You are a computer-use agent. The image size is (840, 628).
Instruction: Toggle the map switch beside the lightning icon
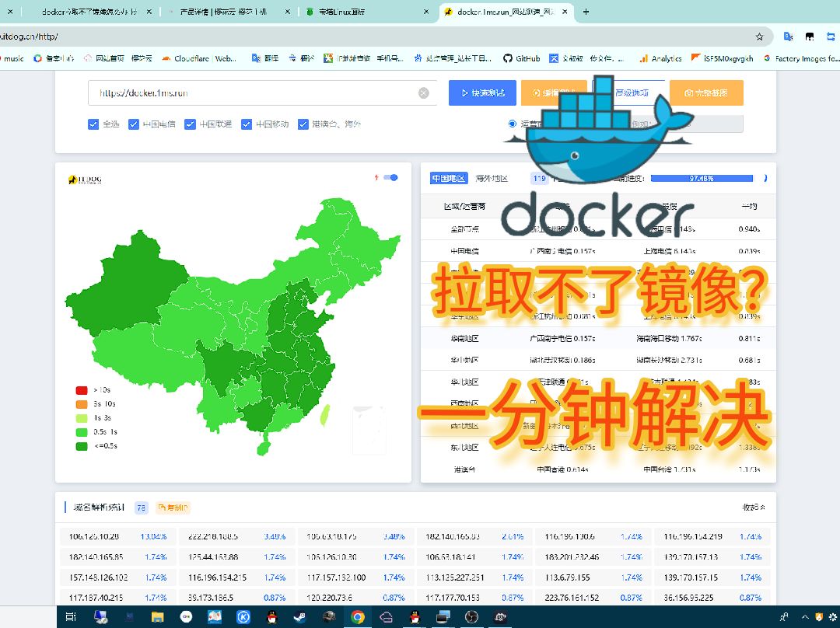tap(391, 178)
